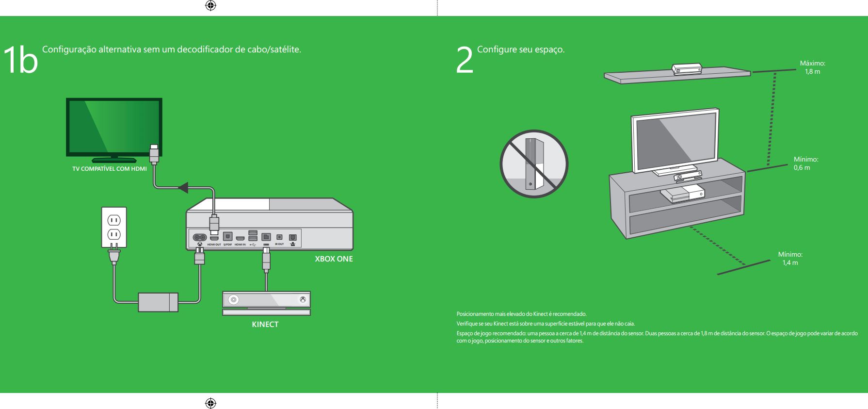
Task: Click the prohibited vertical console symbol
Action: coord(534,164)
